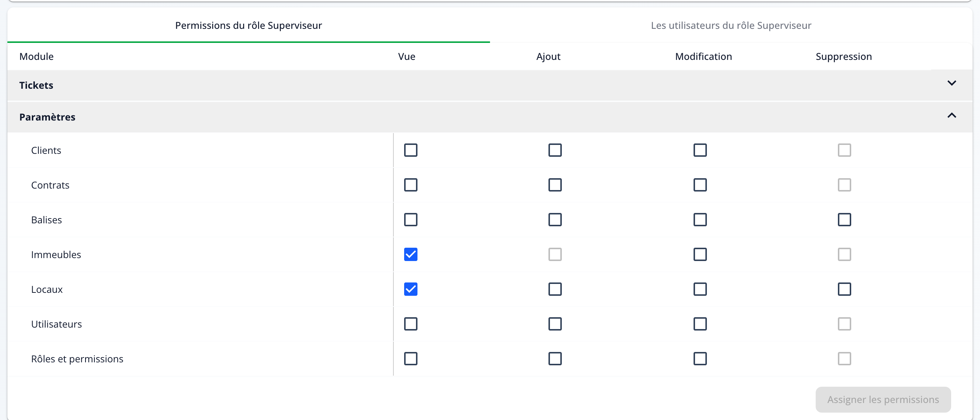
Task: Select the Locaux row label
Action: coord(47,289)
